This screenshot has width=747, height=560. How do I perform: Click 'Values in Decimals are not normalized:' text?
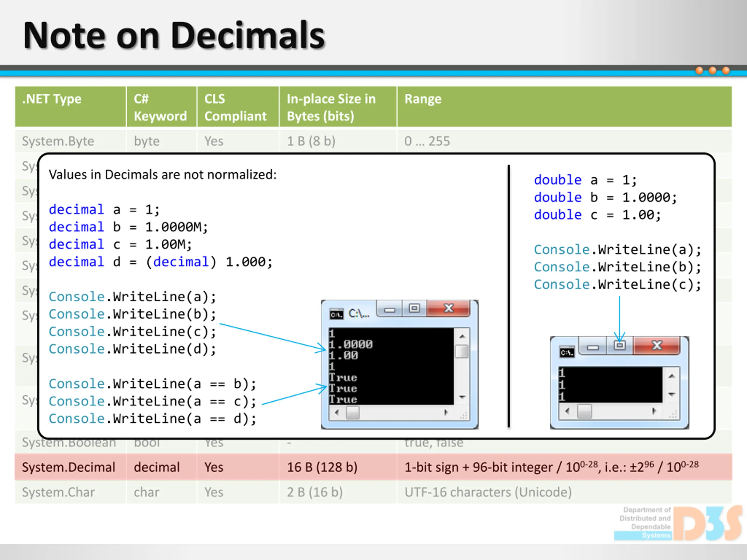click(x=163, y=174)
